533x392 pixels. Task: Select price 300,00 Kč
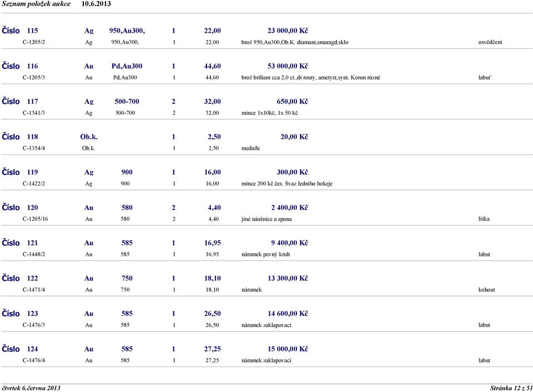[293, 172]
